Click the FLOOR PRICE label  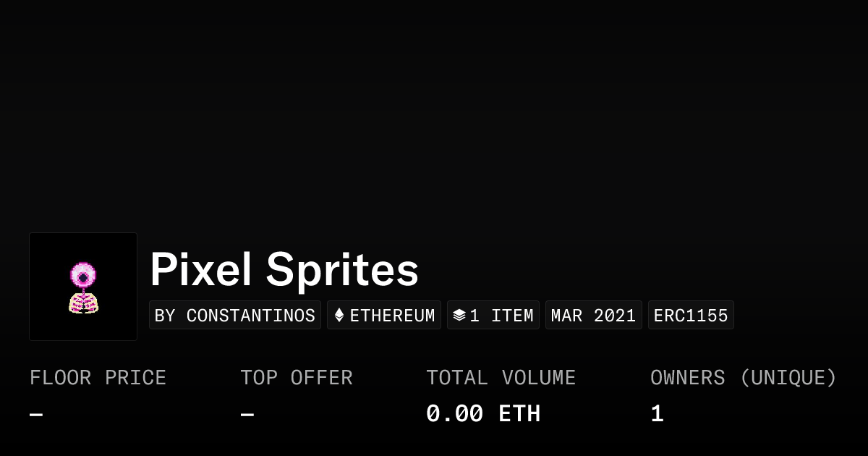(x=98, y=378)
